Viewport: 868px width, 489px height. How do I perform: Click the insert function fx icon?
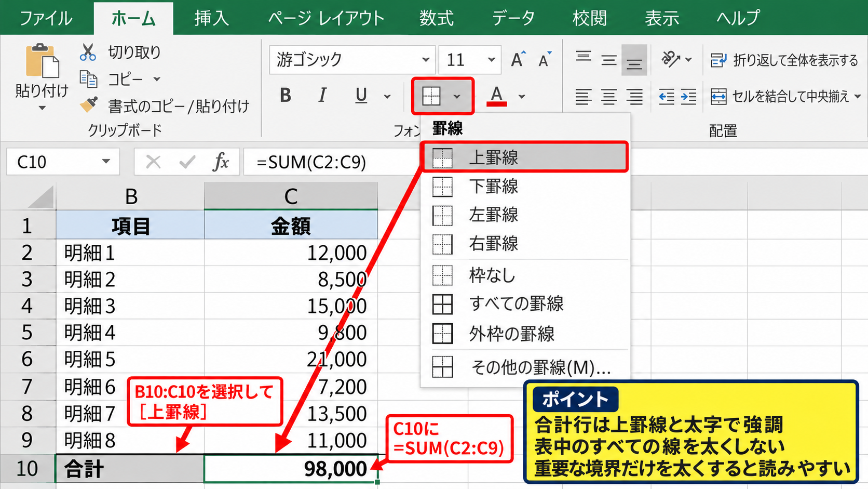pos(221,162)
